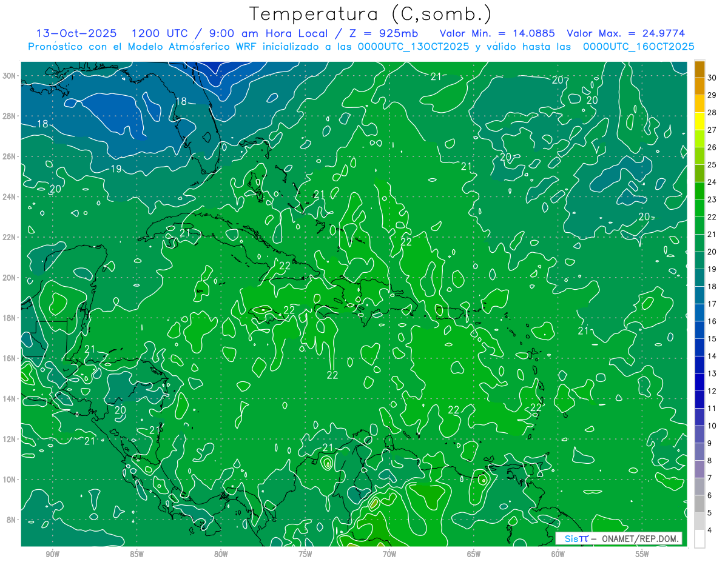Click the "20N" latitude axis label

pyautogui.click(x=9, y=277)
